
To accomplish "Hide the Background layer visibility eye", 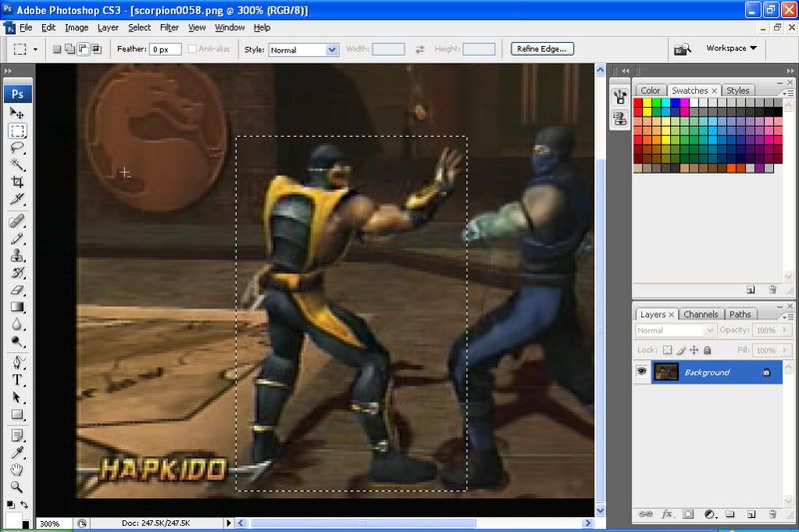I will pos(641,371).
